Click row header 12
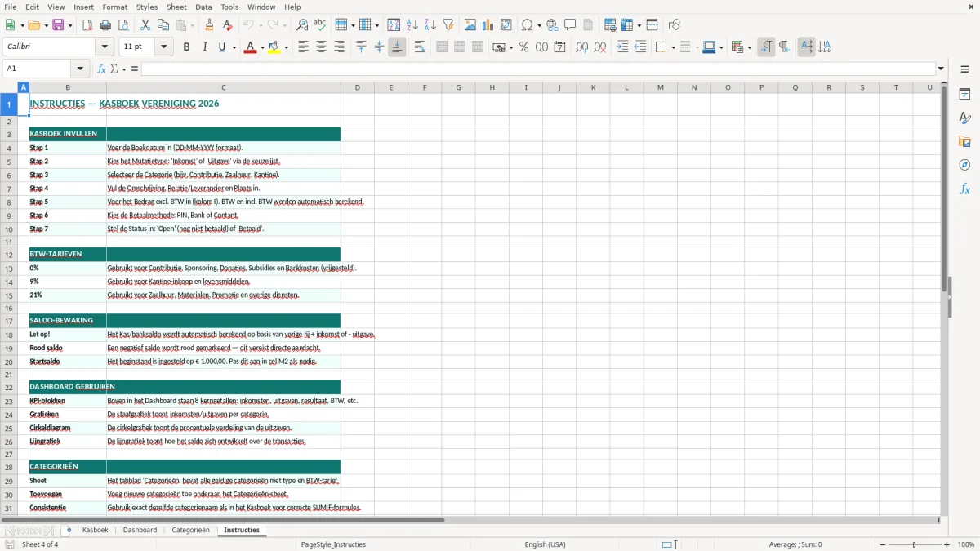Image resolution: width=980 pixels, height=551 pixels. [x=9, y=255]
